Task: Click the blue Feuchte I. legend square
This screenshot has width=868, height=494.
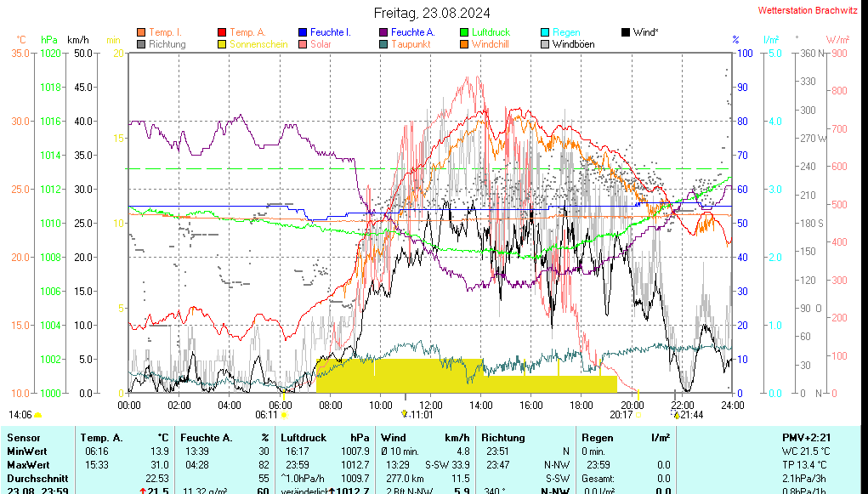Action: tap(303, 32)
